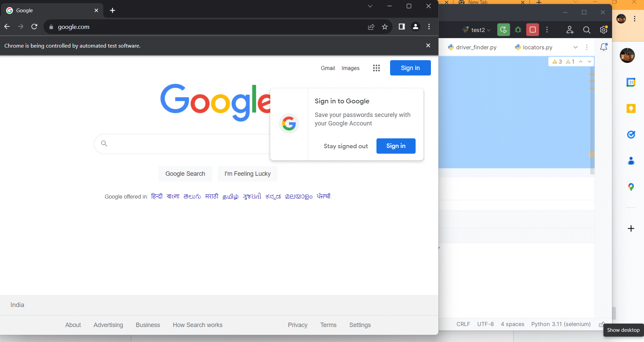
Task: Open Business footer link
Action: point(148,325)
